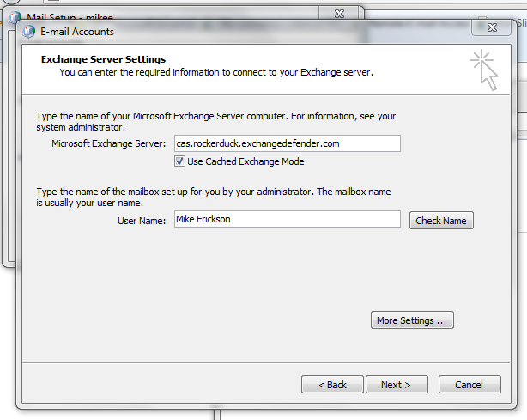This screenshot has width=527, height=420.
Task: Click the User Name label
Action: click(x=142, y=221)
